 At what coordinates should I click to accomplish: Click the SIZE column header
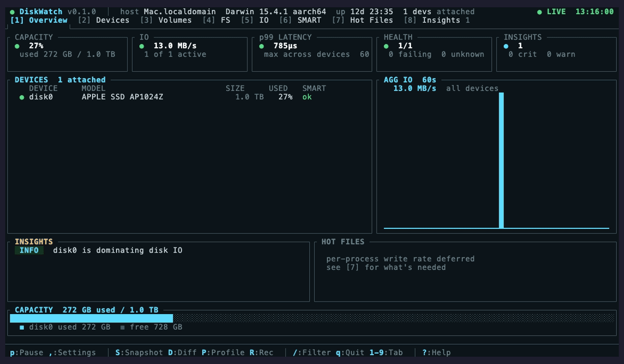[235, 88]
